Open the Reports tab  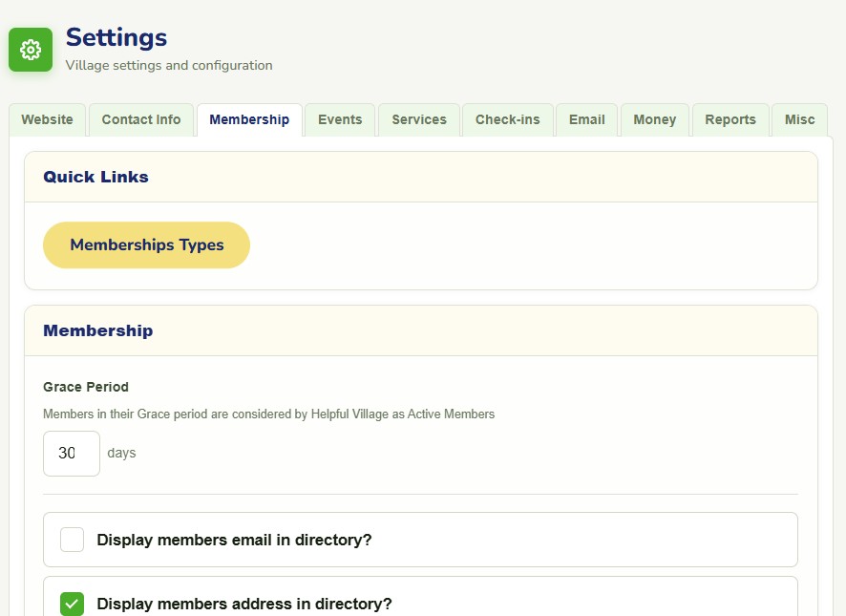pos(730,119)
